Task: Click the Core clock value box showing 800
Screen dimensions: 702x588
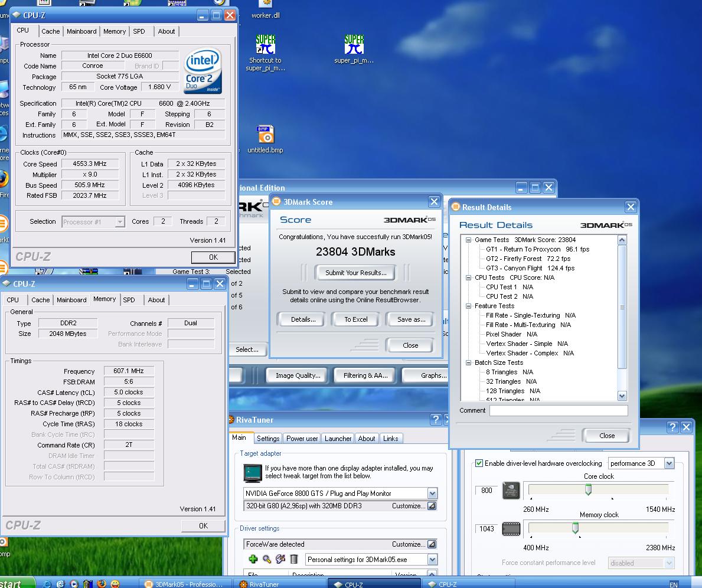Action: pyautogui.click(x=486, y=491)
